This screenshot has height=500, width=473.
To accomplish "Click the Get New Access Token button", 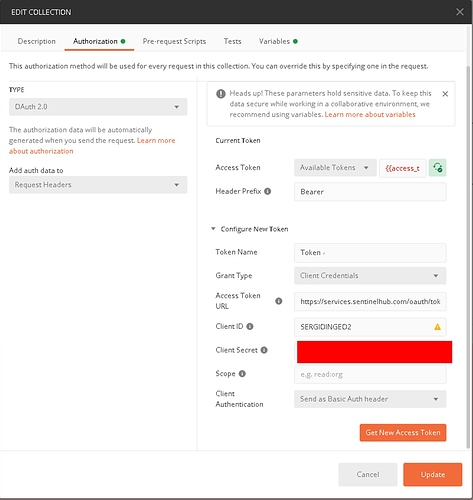I will (403, 433).
